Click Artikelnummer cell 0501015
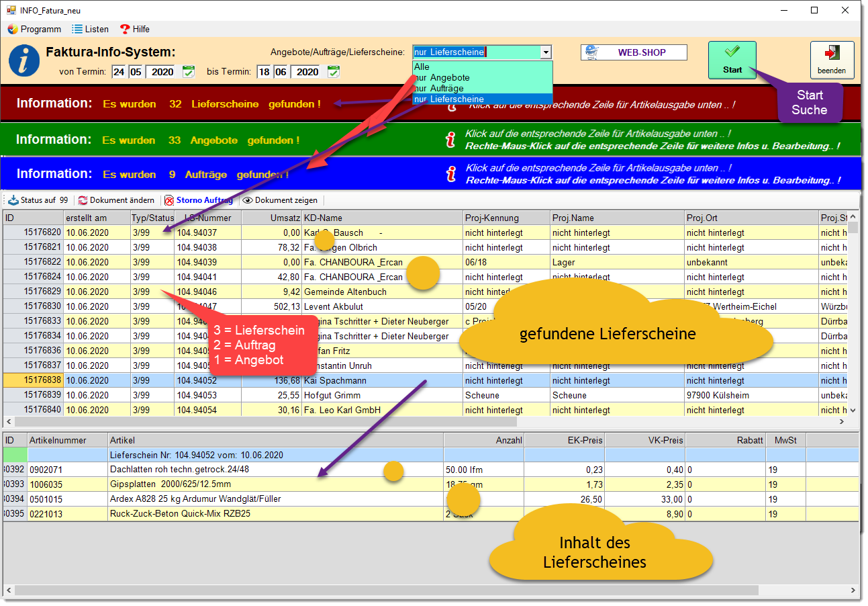This screenshot has height=606, width=868. click(68, 499)
